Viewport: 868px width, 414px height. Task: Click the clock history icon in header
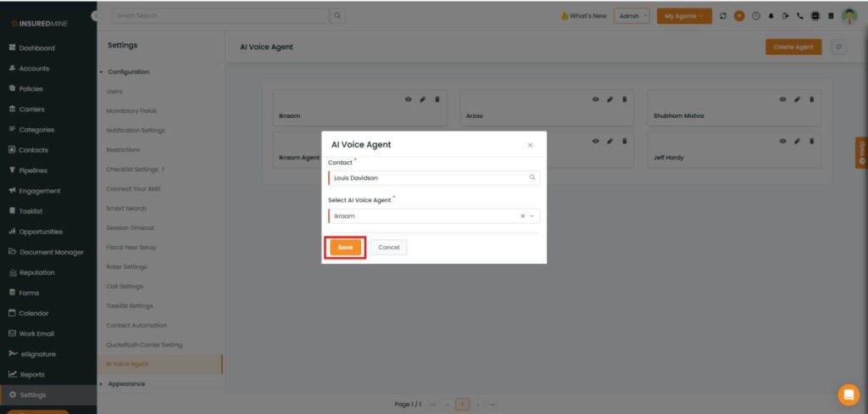tap(755, 16)
